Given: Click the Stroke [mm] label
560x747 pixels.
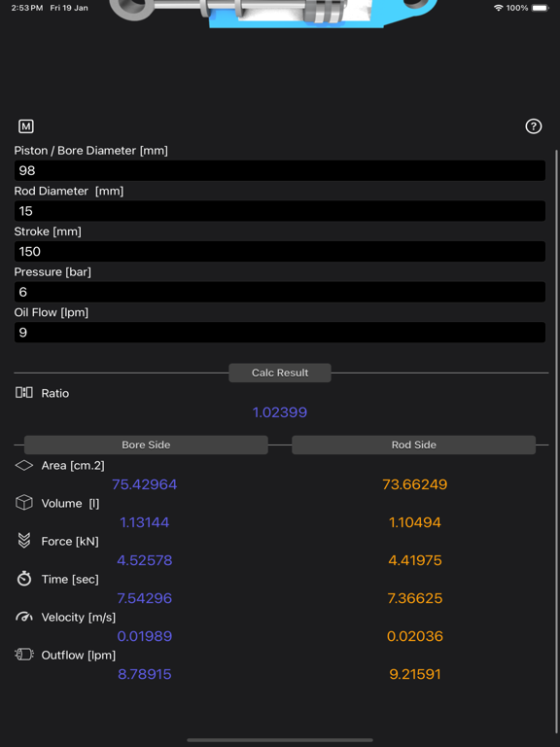Looking at the screenshot, I should tap(48, 231).
